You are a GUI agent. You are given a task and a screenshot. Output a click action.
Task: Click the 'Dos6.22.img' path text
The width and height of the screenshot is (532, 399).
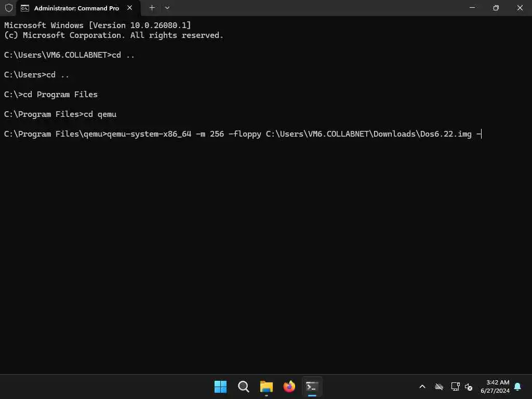(x=446, y=134)
